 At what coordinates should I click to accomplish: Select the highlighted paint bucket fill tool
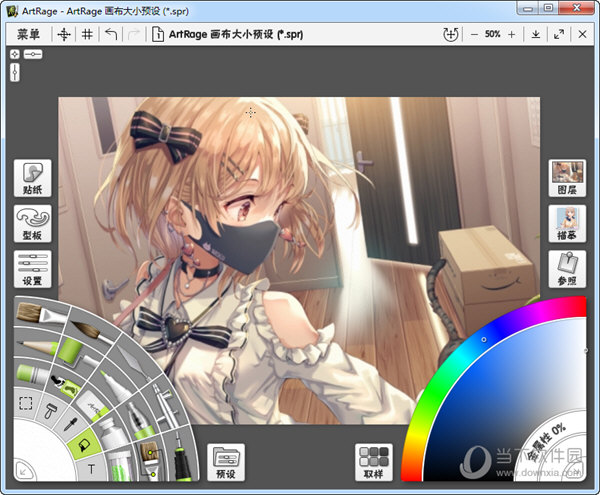(84, 445)
